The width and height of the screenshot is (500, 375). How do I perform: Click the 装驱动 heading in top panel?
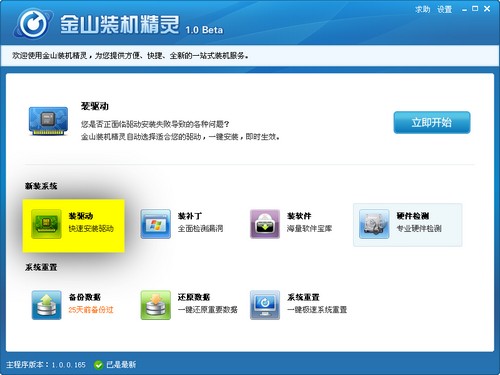(95, 106)
